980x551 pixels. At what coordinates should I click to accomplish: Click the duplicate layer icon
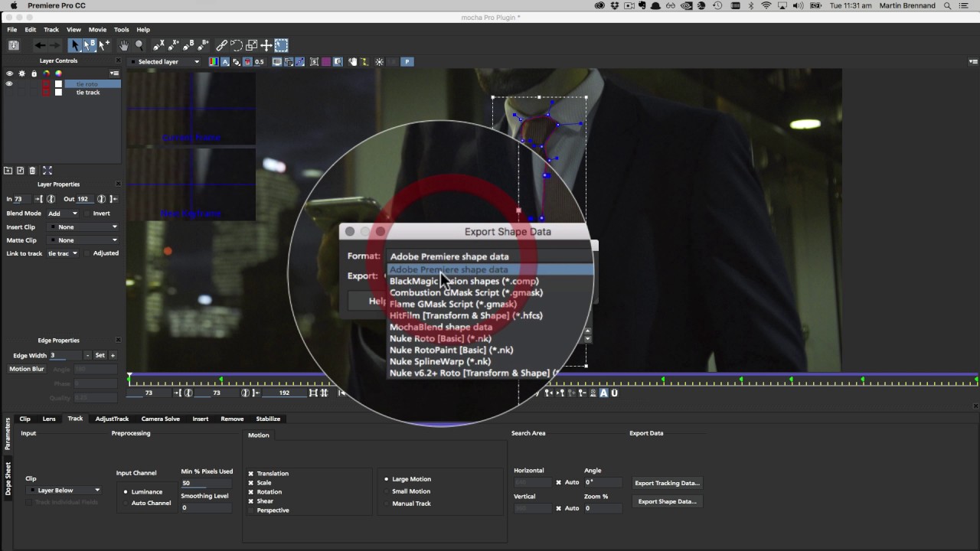tap(21, 170)
